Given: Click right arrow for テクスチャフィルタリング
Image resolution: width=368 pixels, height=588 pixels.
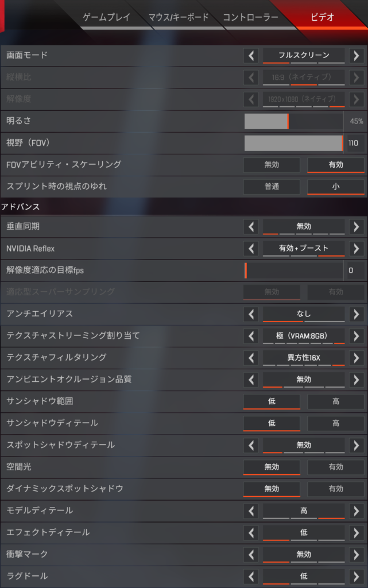Looking at the screenshot, I should click(356, 358).
